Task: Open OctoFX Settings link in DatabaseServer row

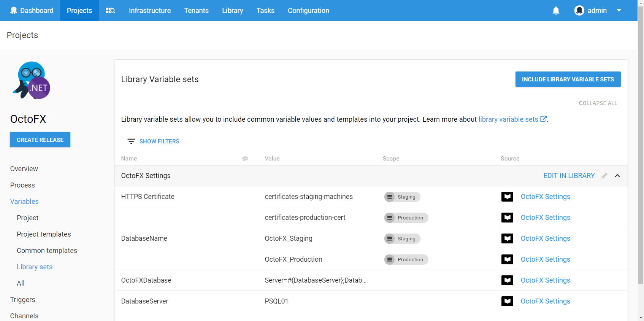Action: [x=546, y=301]
